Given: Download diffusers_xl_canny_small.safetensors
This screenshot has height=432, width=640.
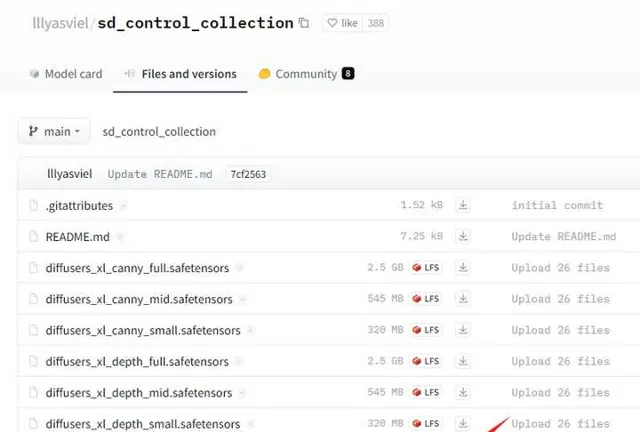Looking at the screenshot, I should click(463, 330).
